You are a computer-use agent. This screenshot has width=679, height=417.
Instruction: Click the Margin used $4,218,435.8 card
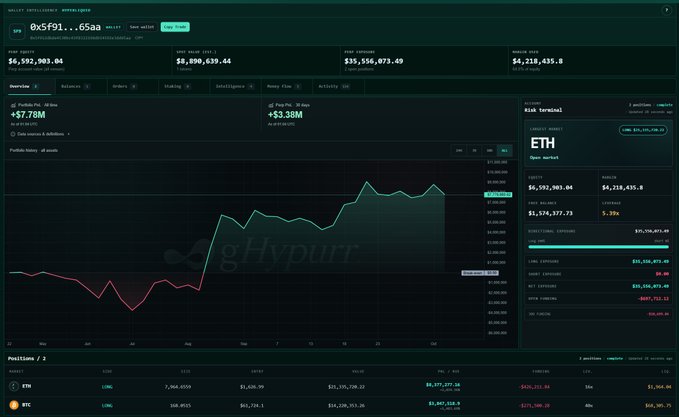[x=592, y=61]
